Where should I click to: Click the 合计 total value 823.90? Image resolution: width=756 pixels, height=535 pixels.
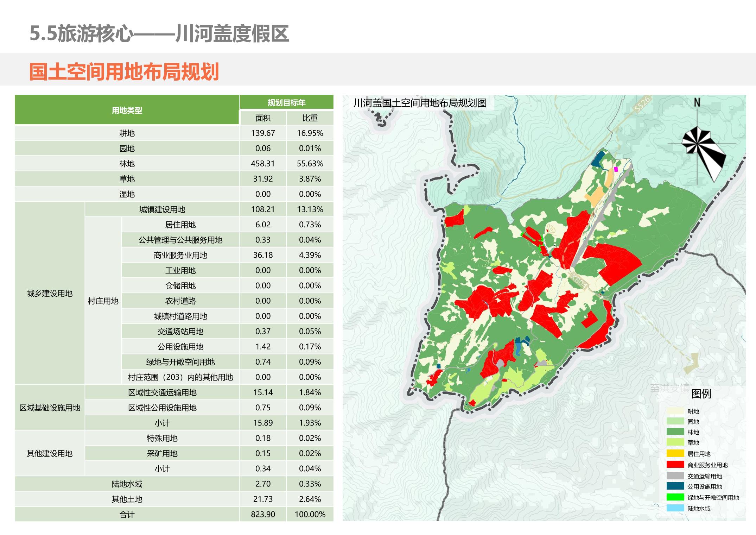pos(263,514)
